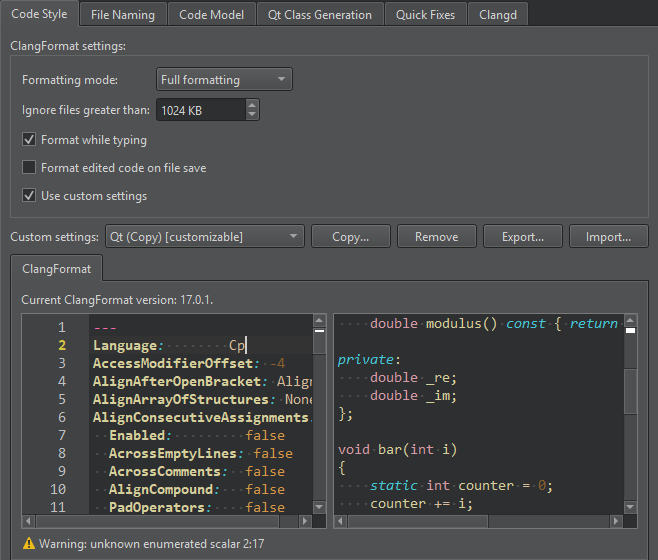
Task: Open the Clangd tab
Action: [498, 15]
